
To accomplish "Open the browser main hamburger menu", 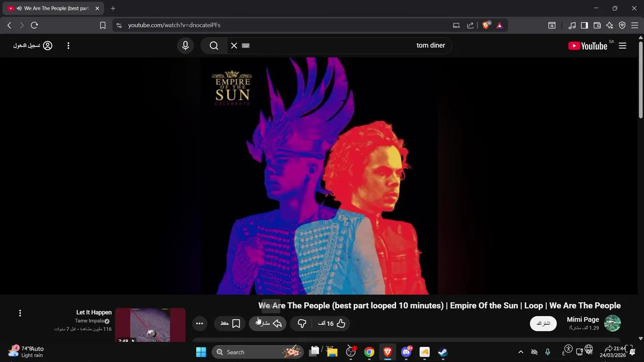I will (x=635, y=25).
